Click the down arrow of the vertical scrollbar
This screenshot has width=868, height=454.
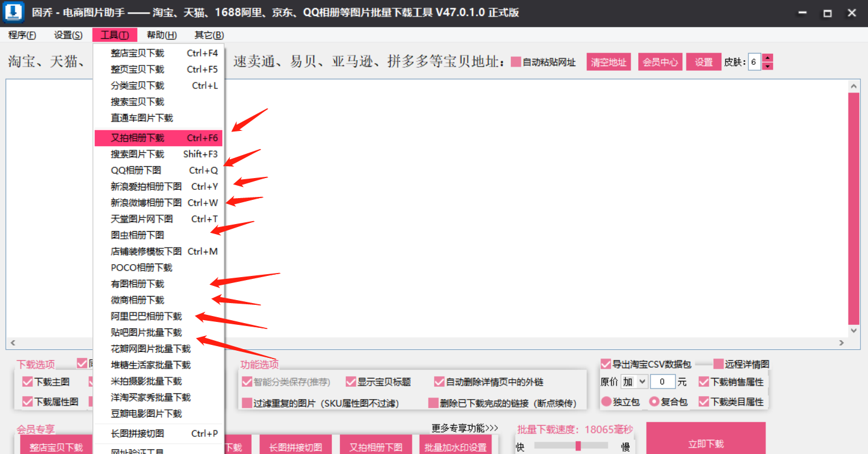point(854,331)
